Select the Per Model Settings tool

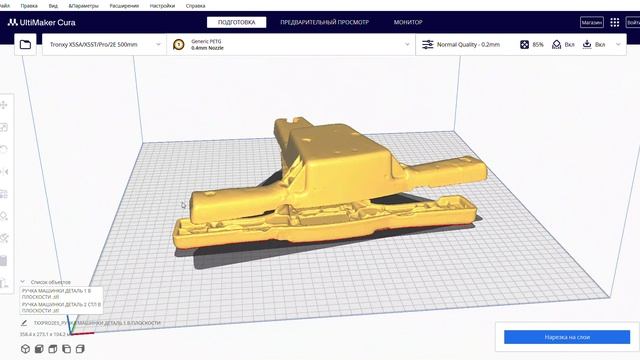[4, 194]
